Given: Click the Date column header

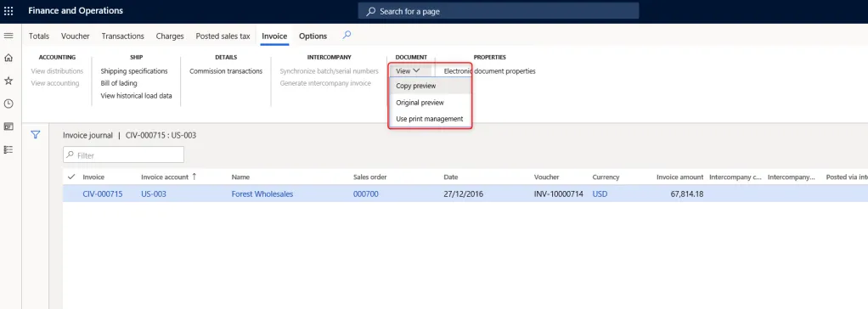Looking at the screenshot, I should [451, 177].
